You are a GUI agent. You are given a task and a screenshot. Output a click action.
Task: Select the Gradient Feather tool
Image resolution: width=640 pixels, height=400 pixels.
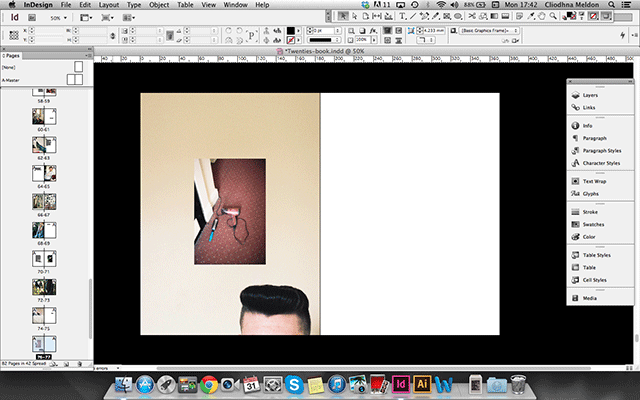(505, 16)
